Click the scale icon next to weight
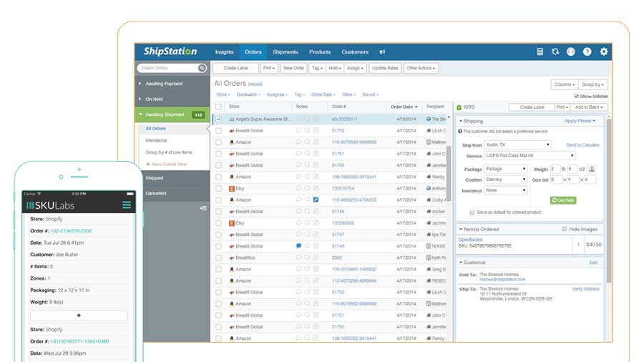644x362 pixels. pyautogui.click(x=592, y=169)
